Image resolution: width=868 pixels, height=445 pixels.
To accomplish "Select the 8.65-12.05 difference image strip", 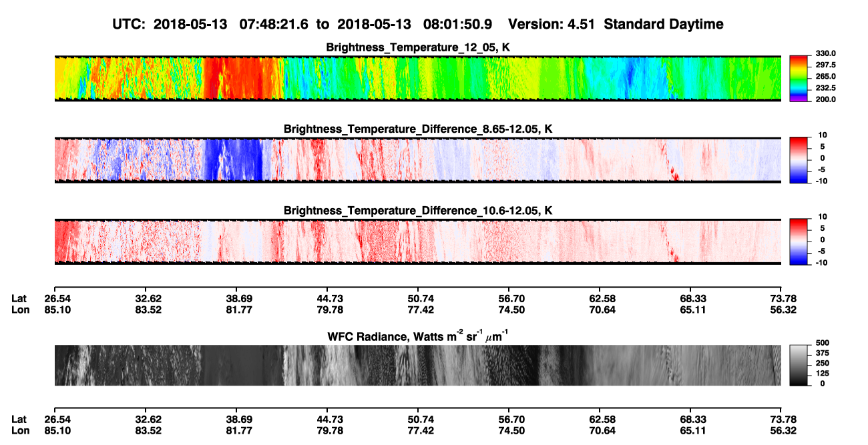I will (418, 160).
